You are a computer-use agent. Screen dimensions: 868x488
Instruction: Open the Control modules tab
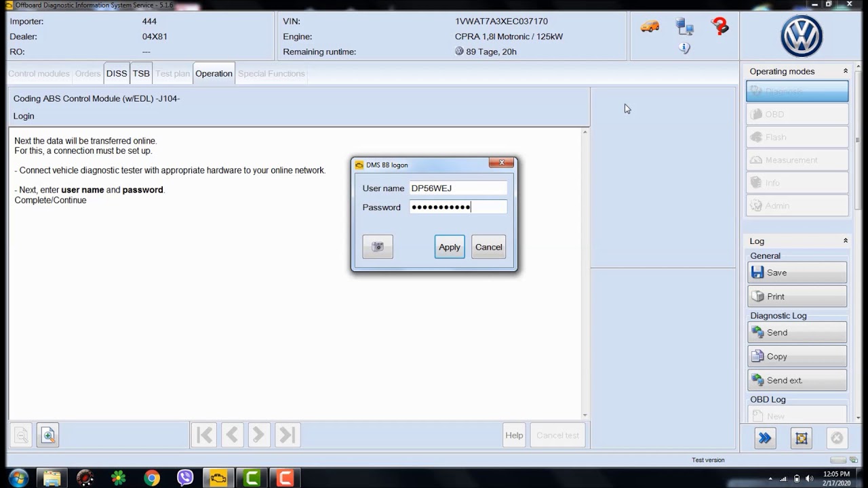(x=39, y=73)
